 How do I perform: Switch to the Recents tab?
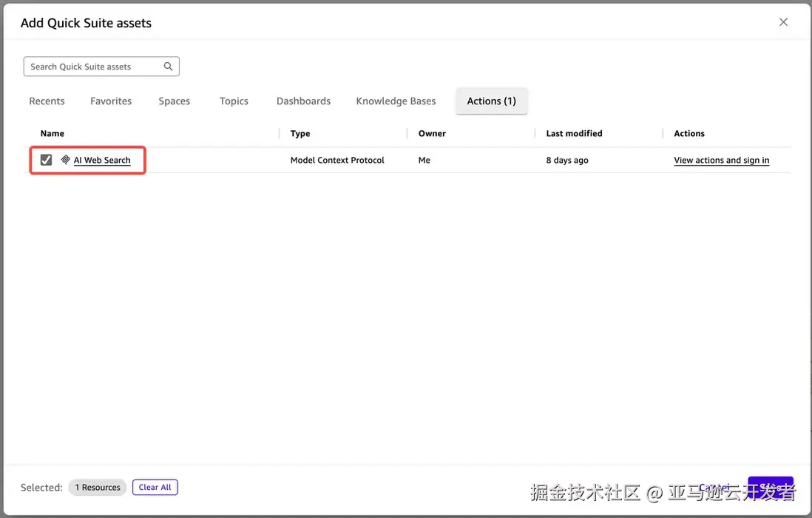point(47,101)
